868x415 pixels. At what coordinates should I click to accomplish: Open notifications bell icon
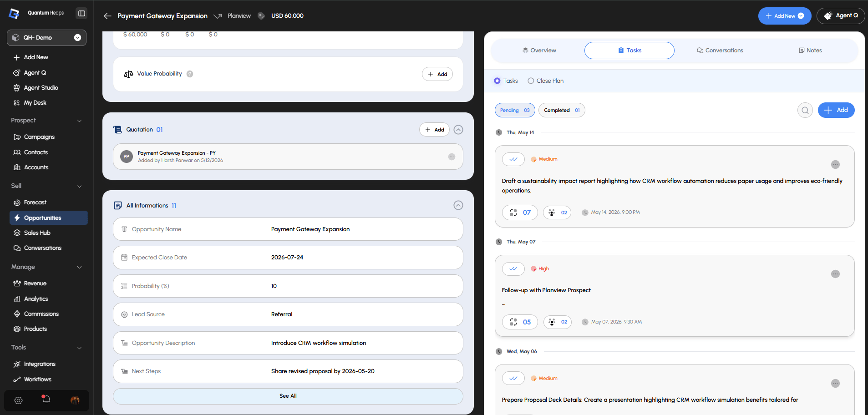[46, 399]
